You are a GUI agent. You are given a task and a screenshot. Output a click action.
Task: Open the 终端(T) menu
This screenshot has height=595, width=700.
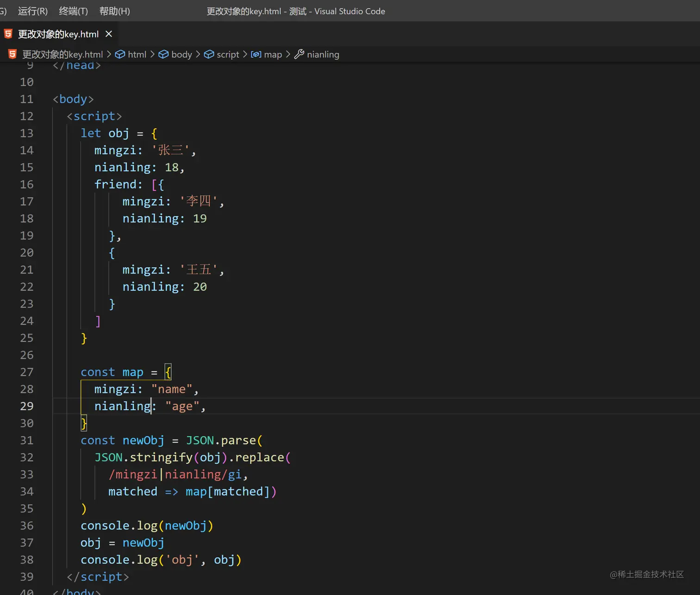[x=73, y=11]
